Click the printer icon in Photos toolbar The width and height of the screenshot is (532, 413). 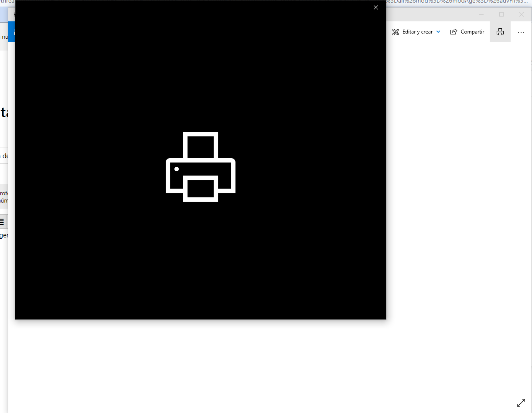pyautogui.click(x=500, y=32)
